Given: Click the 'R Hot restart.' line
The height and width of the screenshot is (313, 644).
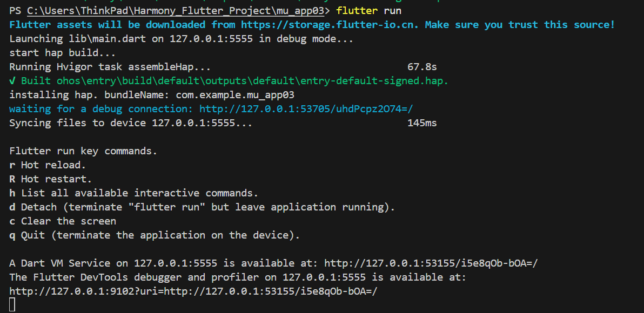Looking at the screenshot, I should pos(51,179).
